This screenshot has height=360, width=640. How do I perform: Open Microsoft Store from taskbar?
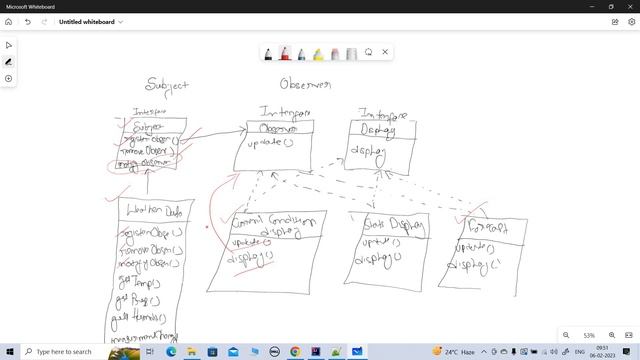coord(212,351)
